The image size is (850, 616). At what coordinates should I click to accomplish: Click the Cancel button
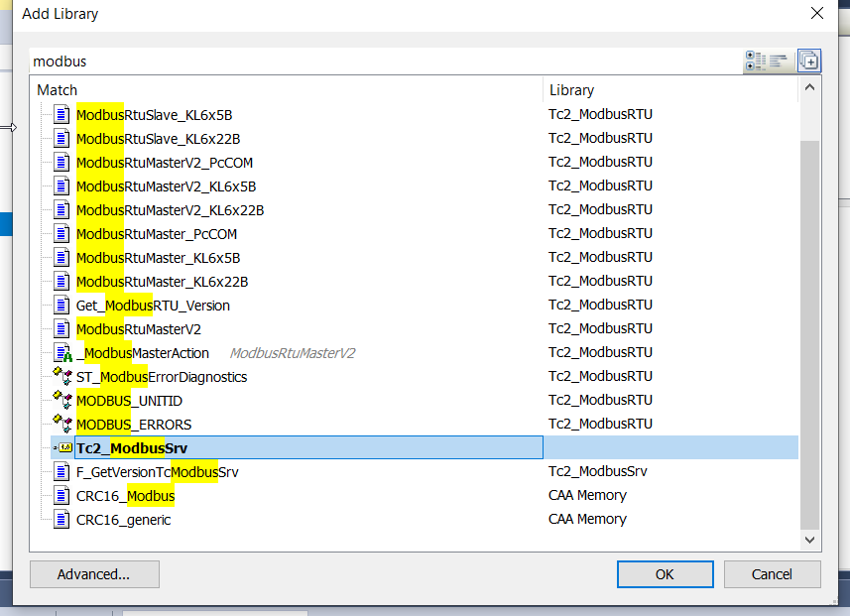[x=772, y=574]
